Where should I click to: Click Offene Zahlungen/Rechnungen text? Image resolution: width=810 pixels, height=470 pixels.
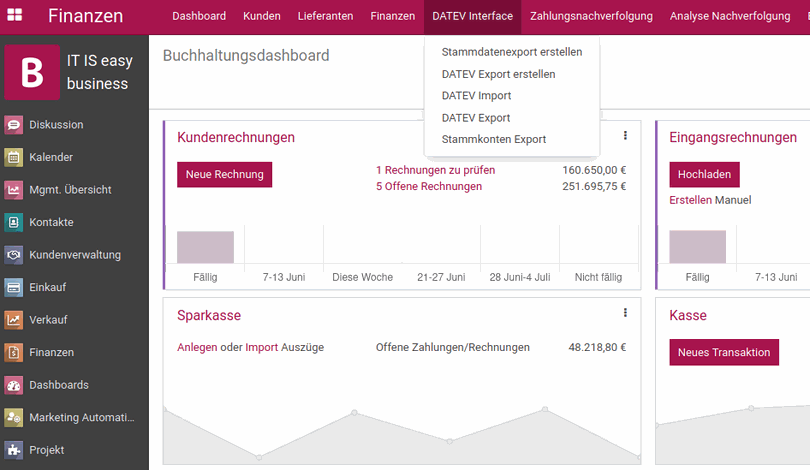(x=453, y=347)
